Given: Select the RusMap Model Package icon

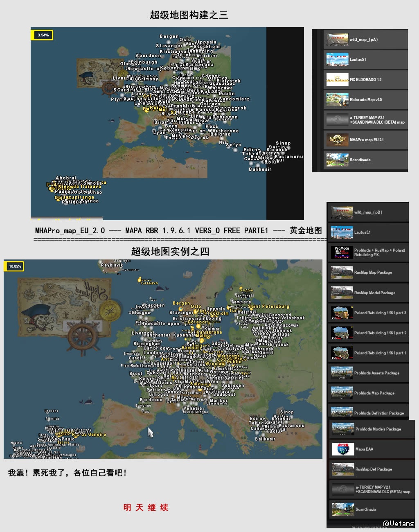Looking at the screenshot, I should coord(342,293).
